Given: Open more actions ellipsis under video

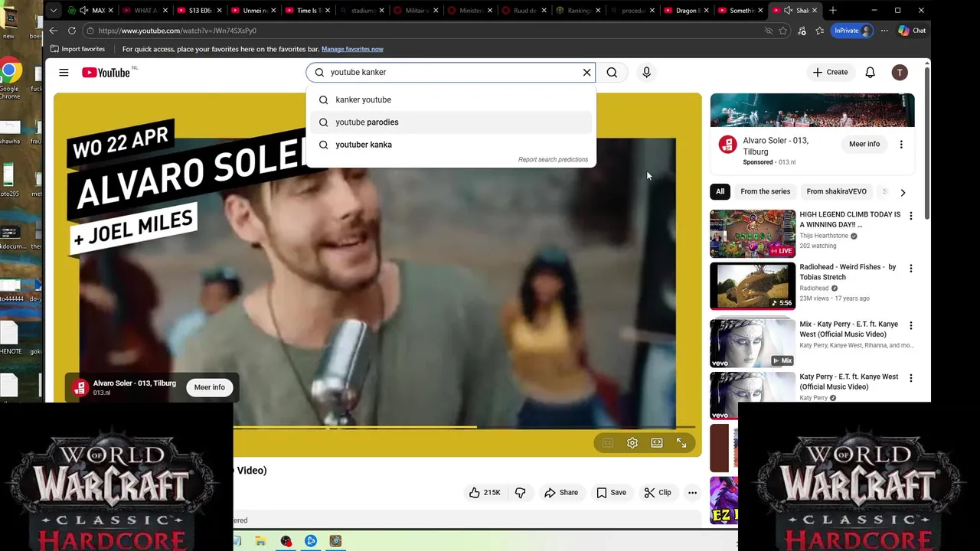Looking at the screenshot, I should tap(692, 493).
